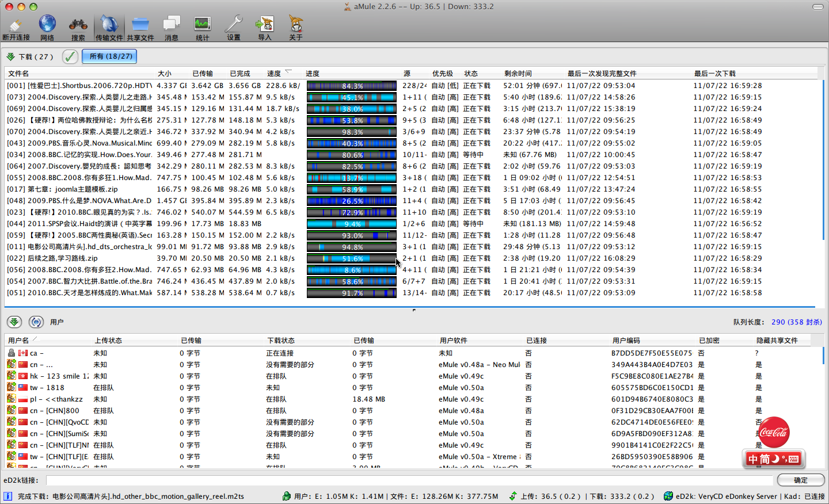This screenshot has height=504, width=829.
Task: Click the progress bar showing 98.3%
Action: (352, 132)
